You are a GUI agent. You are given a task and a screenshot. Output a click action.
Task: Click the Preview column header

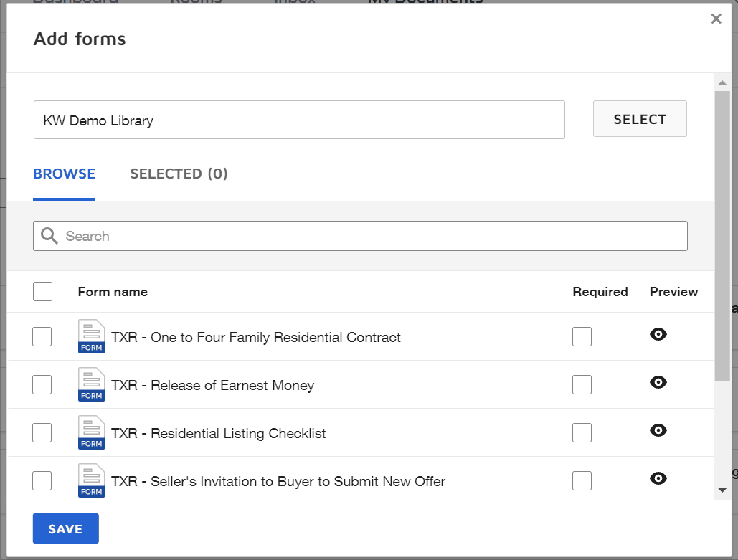pyautogui.click(x=673, y=292)
